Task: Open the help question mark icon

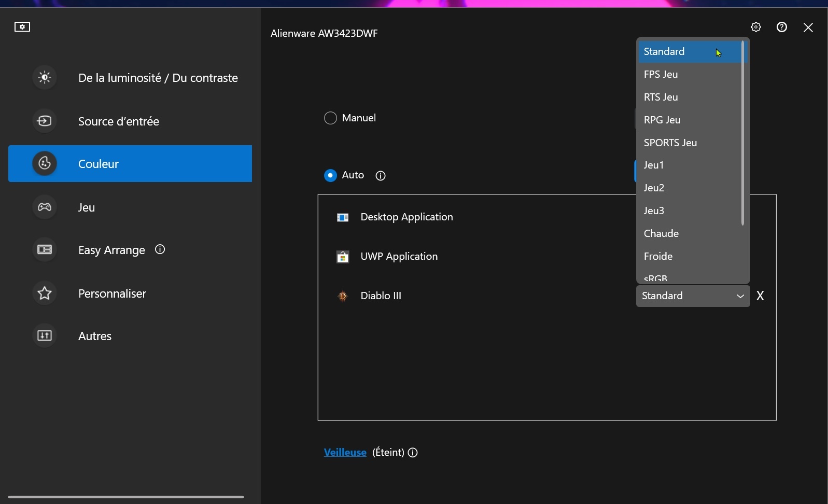Action: tap(782, 27)
